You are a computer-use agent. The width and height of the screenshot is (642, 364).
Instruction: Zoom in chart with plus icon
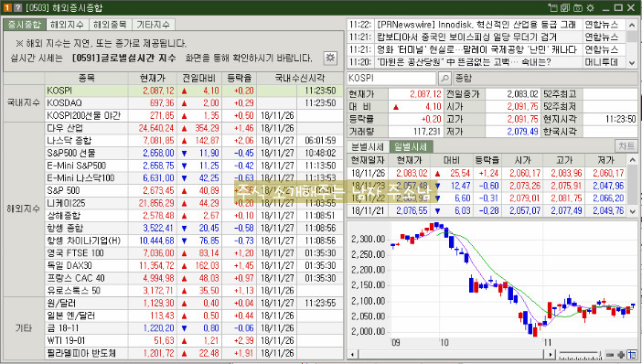pyautogui.click(x=621, y=355)
